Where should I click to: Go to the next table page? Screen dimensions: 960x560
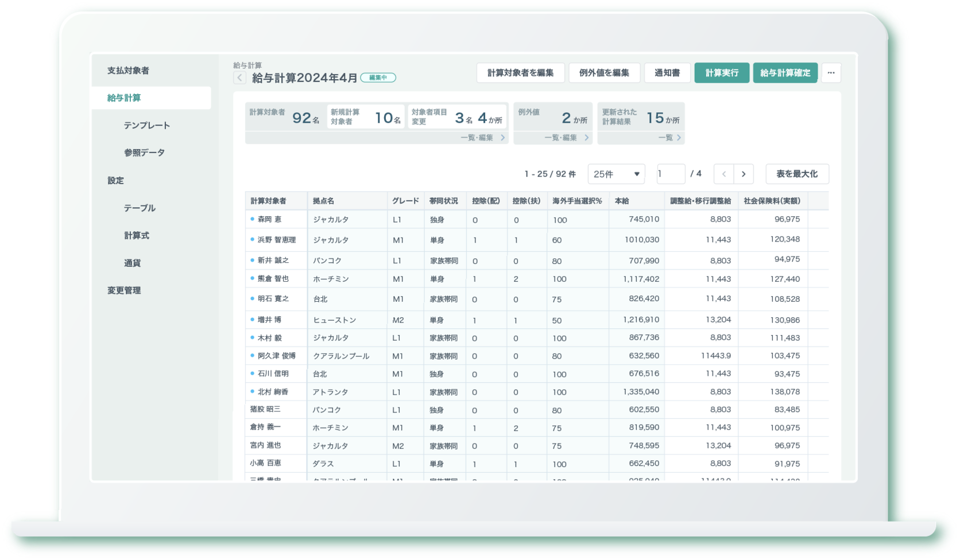tap(744, 174)
